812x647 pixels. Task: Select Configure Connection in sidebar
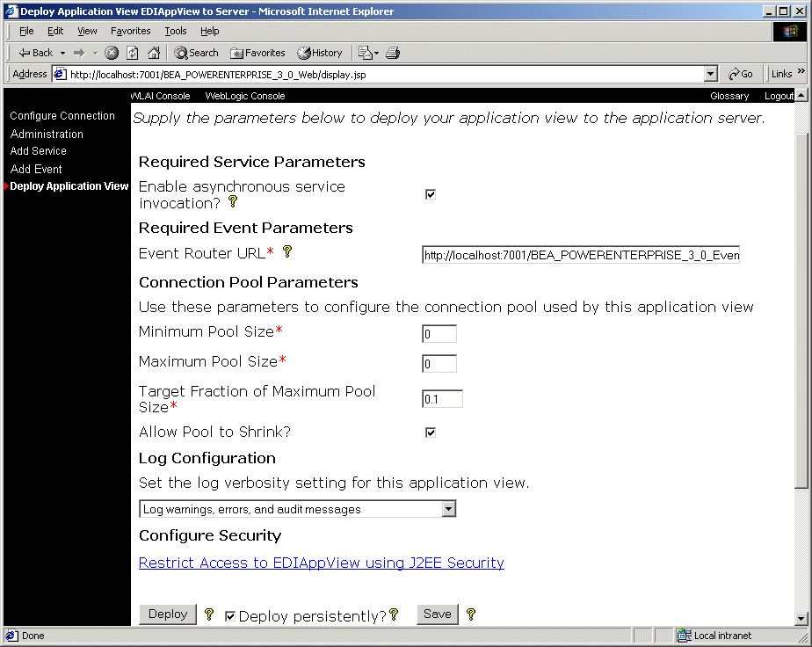coord(62,115)
